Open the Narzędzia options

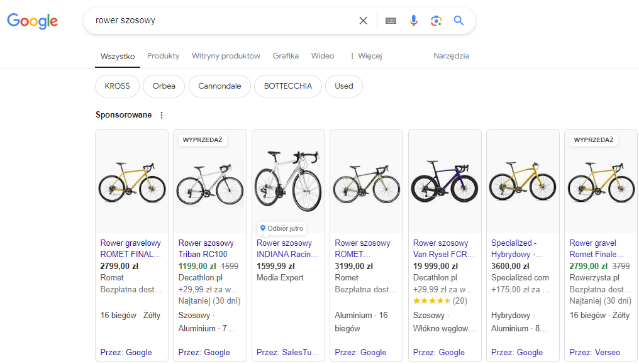pyautogui.click(x=451, y=56)
